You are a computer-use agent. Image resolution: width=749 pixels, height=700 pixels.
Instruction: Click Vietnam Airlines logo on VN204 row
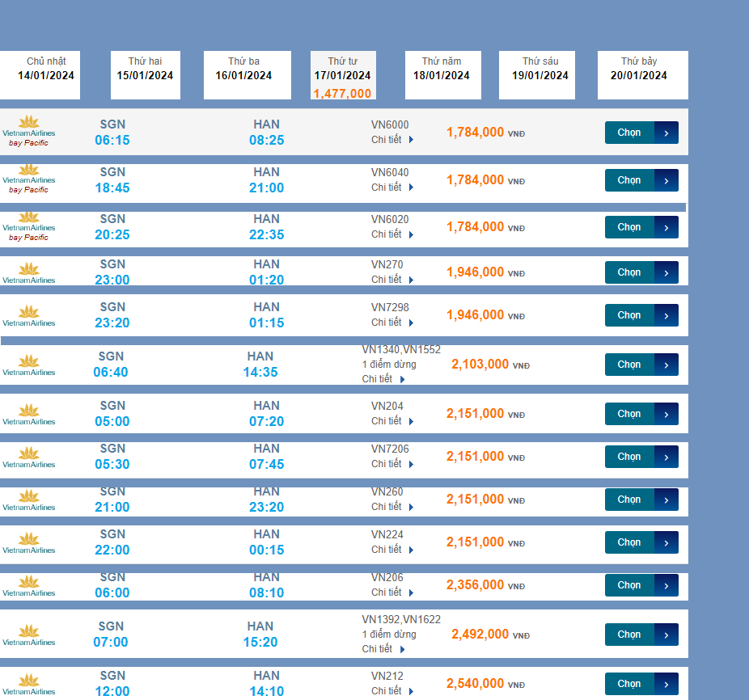point(28,415)
